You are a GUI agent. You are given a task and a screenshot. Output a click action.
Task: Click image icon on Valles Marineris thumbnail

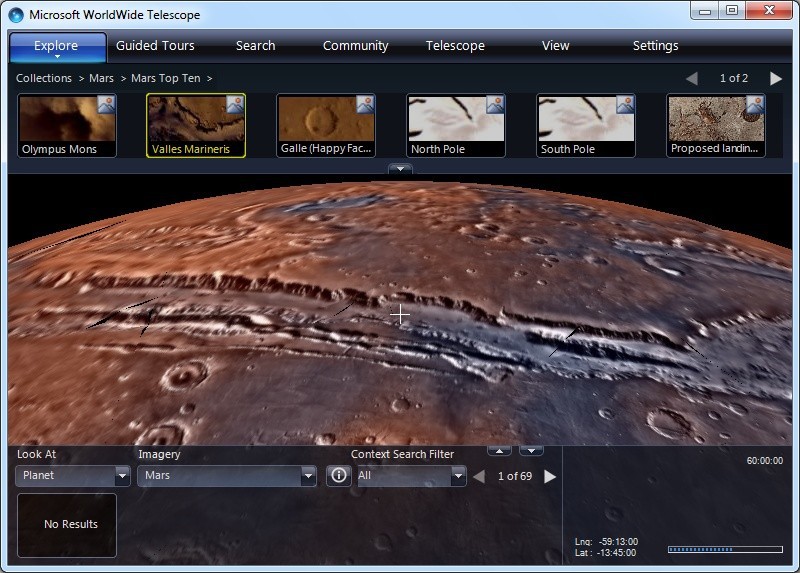(x=235, y=105)
